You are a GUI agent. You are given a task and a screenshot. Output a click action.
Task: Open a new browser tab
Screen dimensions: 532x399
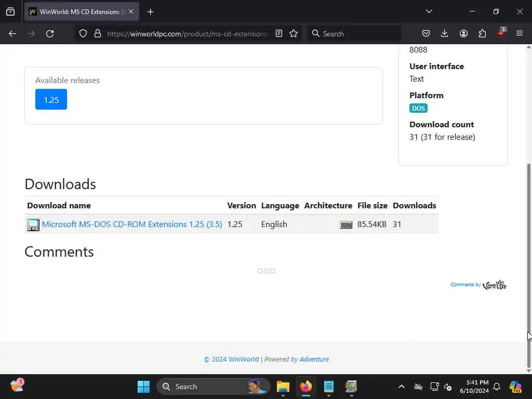(x=150, y=12)
